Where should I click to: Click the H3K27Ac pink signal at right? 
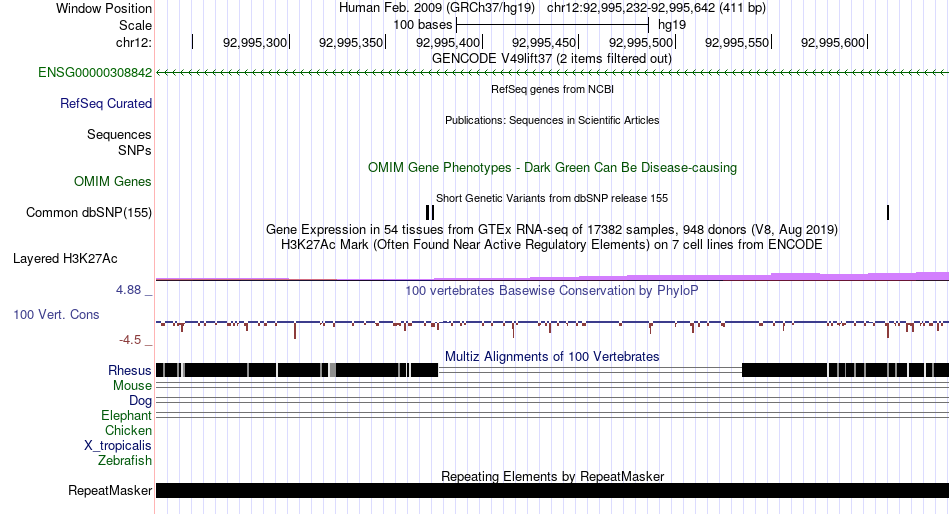click(860, 276)
